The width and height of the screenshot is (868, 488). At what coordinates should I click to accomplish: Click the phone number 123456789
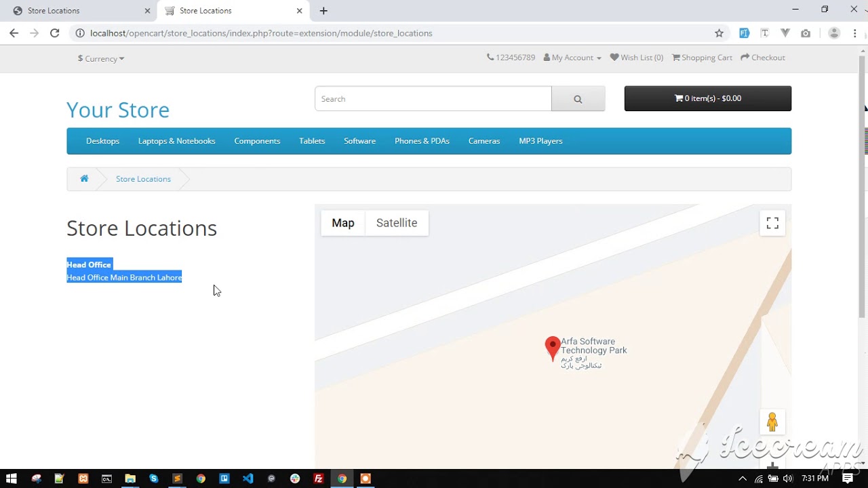(511, 58)
